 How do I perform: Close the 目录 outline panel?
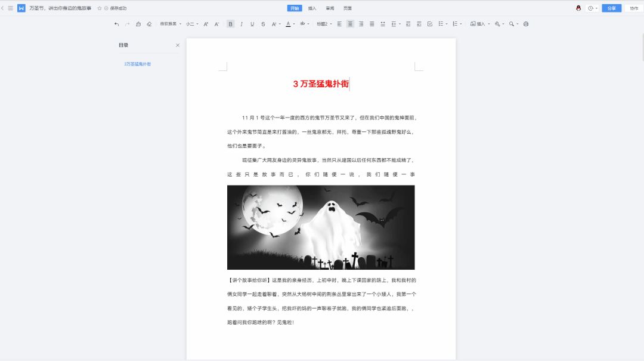pos(178,45)
